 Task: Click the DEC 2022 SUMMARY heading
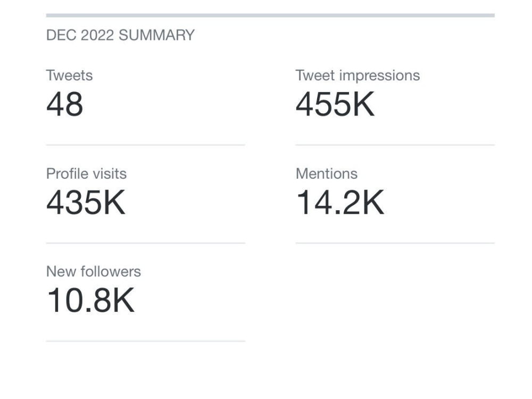pos(120,35)
